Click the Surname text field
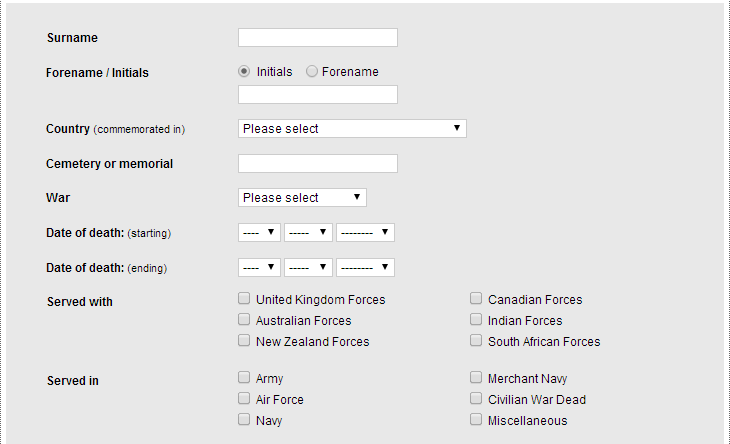The height and width of the screenshot is (444, 730). [318, 38]
